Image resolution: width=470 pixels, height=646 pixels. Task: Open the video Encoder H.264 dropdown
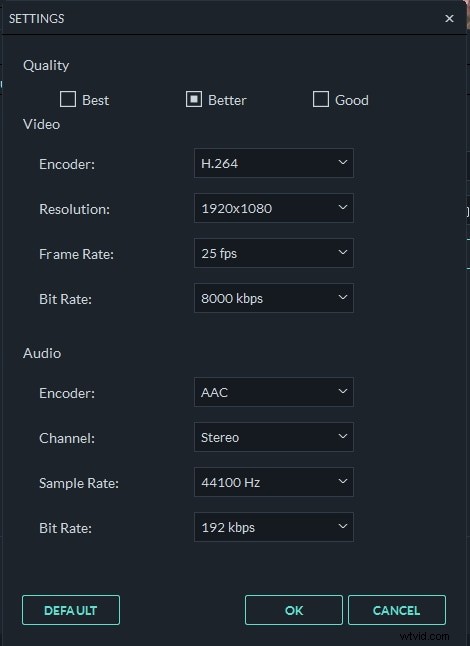[274, 163]
